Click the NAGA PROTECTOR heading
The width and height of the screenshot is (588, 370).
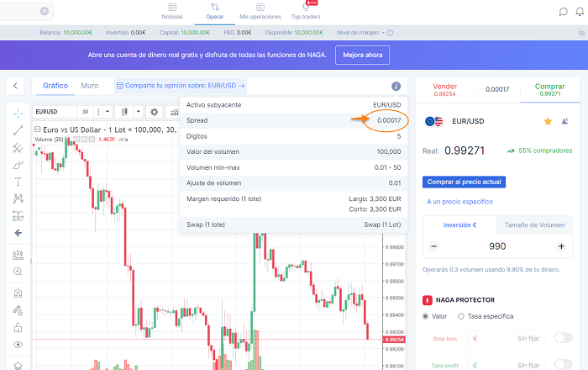tap(465, 300)
